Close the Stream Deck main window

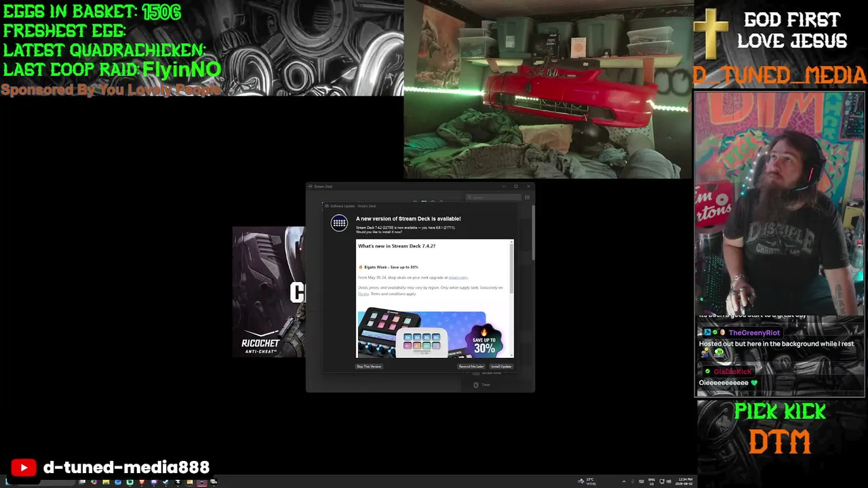coord(528,186)
